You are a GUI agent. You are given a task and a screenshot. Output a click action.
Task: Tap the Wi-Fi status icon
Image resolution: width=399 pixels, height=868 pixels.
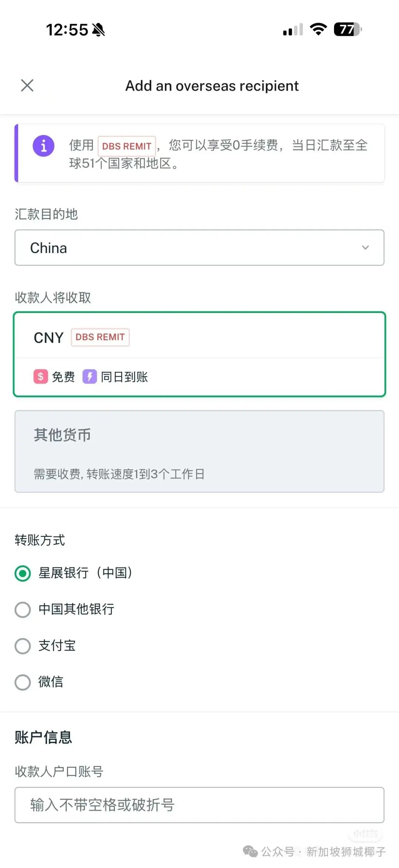point(318,29)
